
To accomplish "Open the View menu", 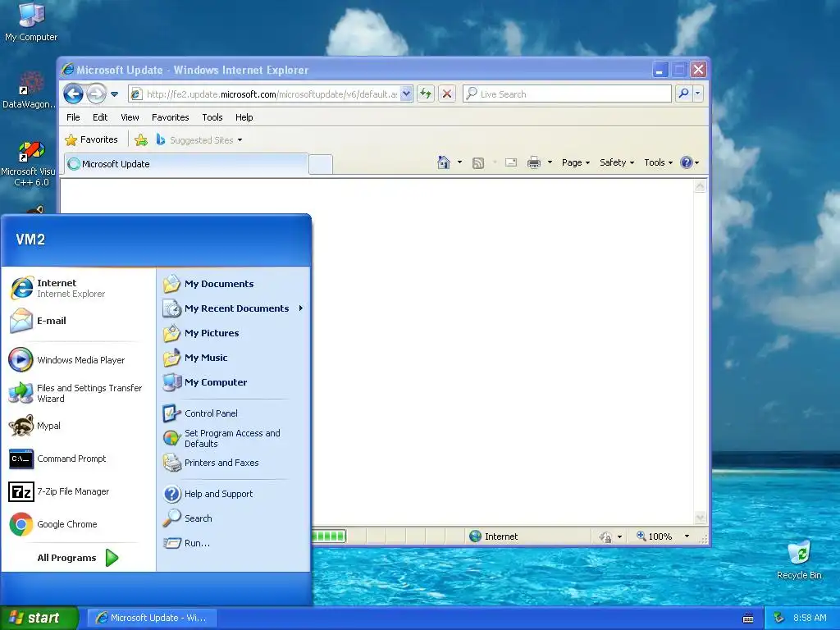I will coord(130,117).
